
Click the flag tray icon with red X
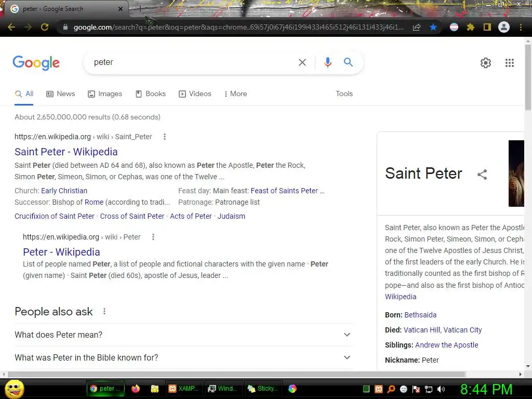[x=416, y=389]
